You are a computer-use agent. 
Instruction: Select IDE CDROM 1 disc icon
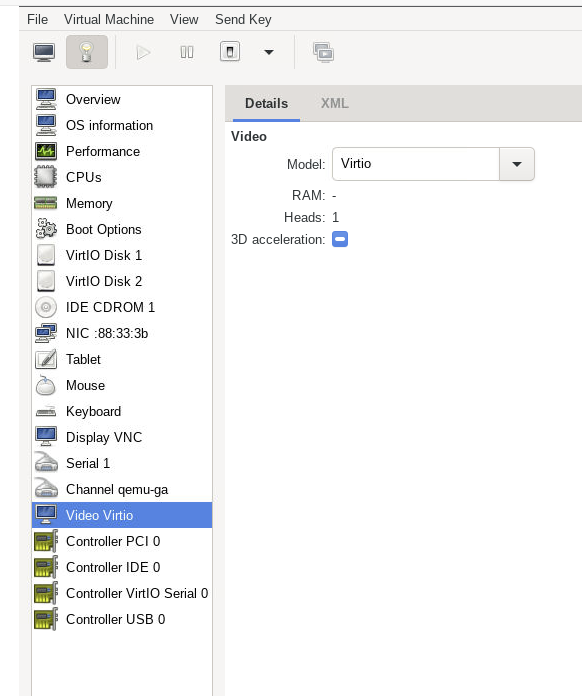pos(46,307)
